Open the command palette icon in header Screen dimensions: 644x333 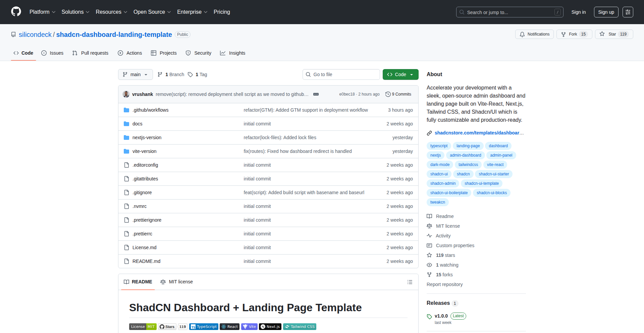pyautogui.click(x=628, y=12)
